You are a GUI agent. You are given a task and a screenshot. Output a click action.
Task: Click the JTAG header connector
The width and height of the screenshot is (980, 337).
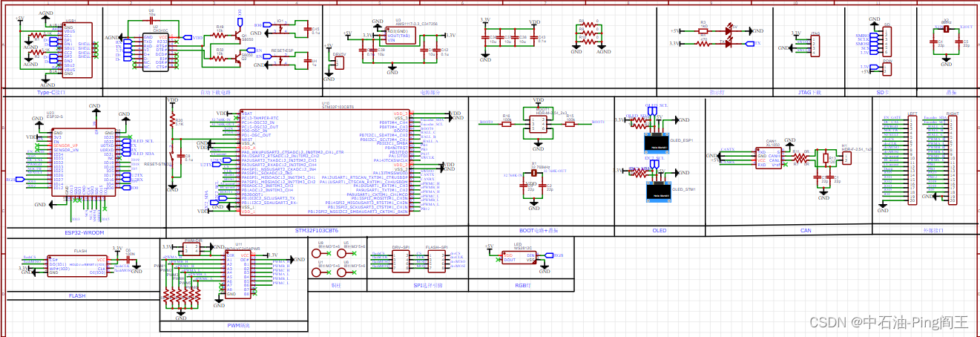point(815,46)
